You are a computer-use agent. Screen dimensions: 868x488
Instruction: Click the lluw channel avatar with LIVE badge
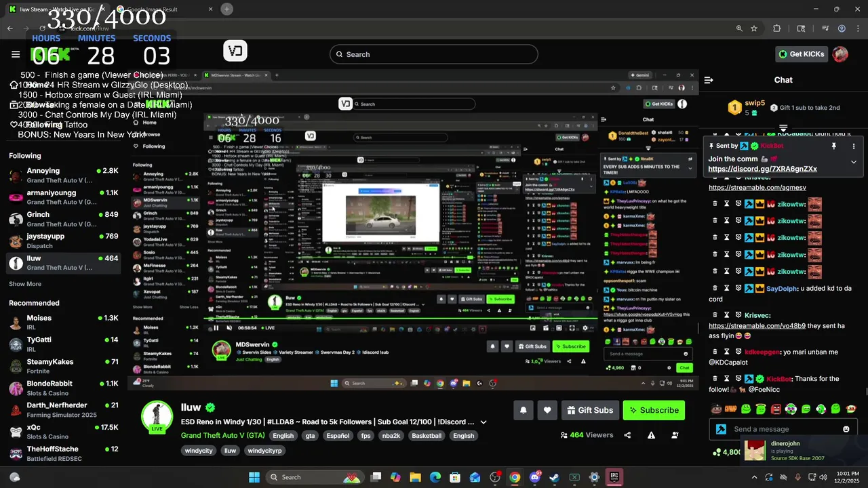157,416
